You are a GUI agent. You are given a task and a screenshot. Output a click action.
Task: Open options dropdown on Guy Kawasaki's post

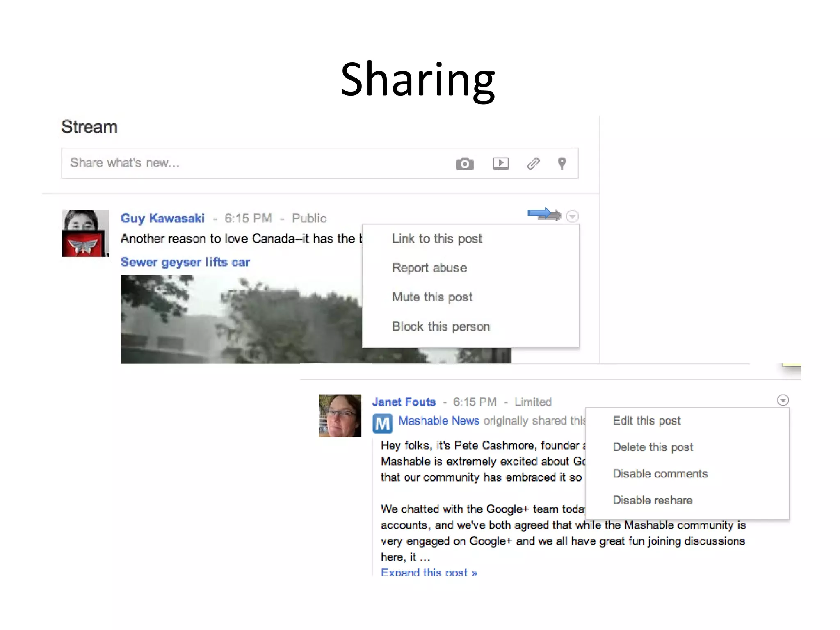pos(572,216)
